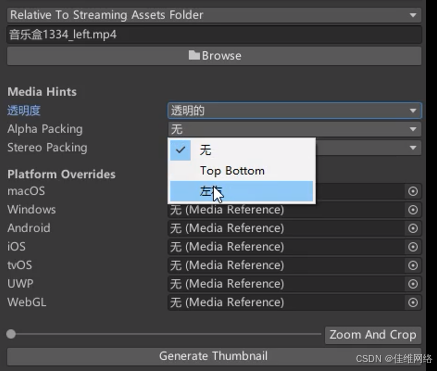The image size is (437, 371).
Task: Select the highlighted 左右 menu option
Action: (x=242, y=191)
